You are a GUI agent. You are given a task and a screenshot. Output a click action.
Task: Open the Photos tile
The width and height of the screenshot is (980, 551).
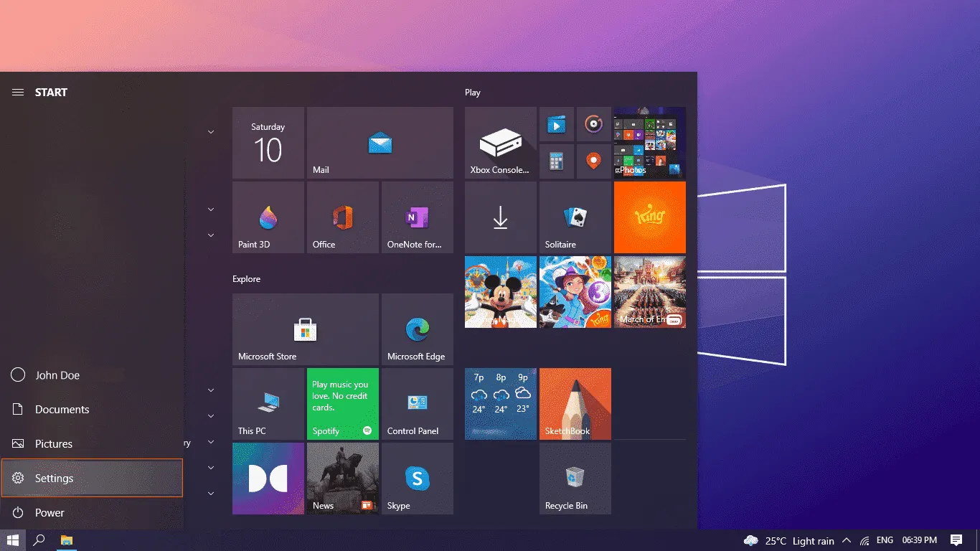(x=650, y=143)
